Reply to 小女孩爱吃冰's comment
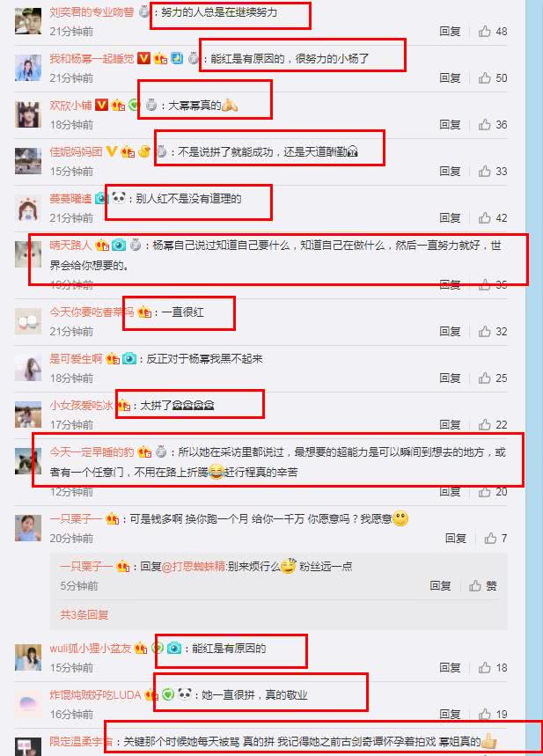Image resolution: width=543 pixels, height=756 pixels. [450, 424]
